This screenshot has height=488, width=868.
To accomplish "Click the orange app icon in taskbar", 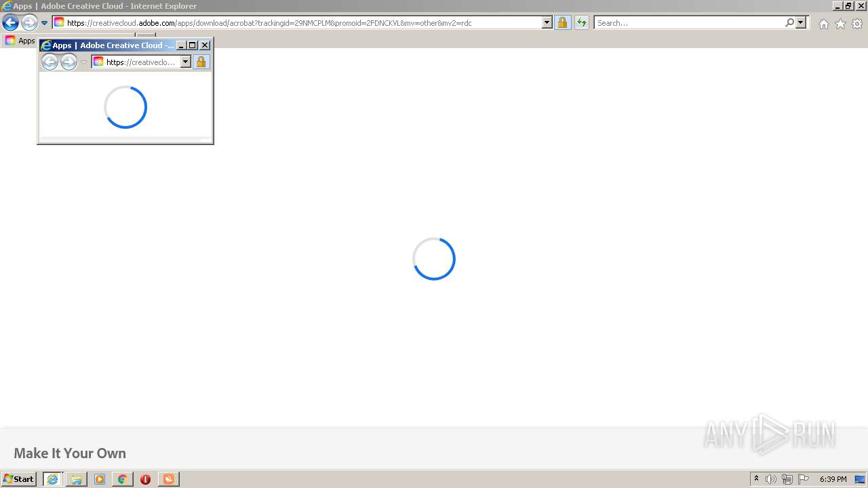I will 168,479.
